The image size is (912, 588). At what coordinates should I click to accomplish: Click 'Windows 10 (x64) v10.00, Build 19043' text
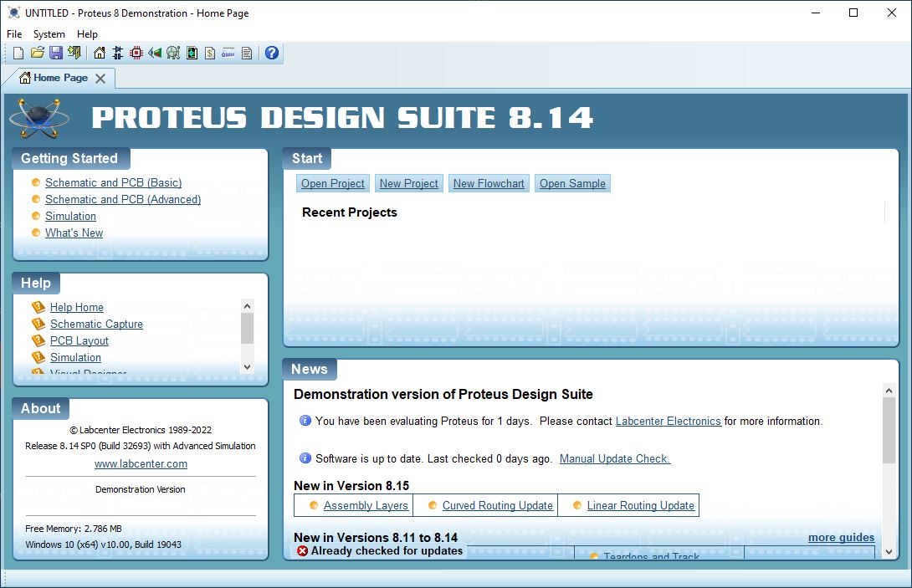(x=104, y=545)
